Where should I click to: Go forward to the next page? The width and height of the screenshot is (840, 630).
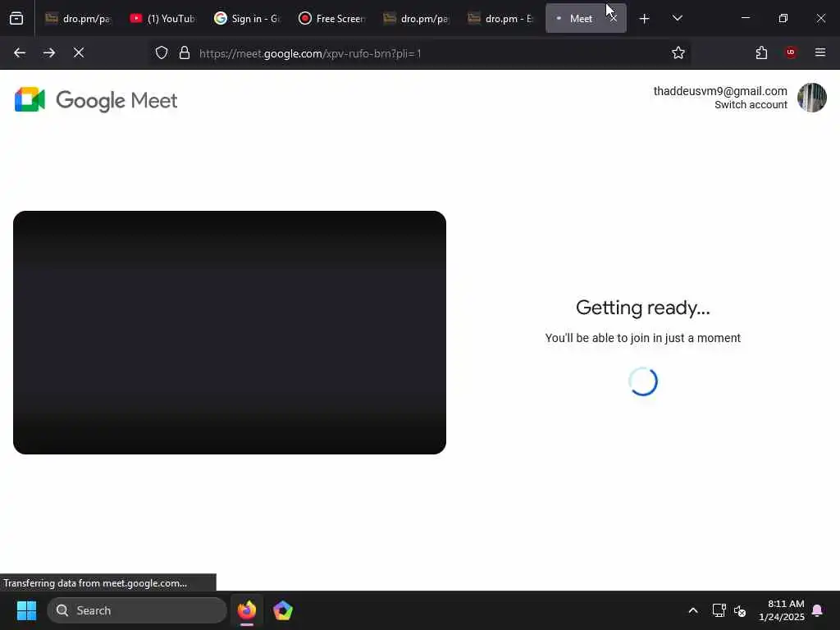(x=49, y=53)
